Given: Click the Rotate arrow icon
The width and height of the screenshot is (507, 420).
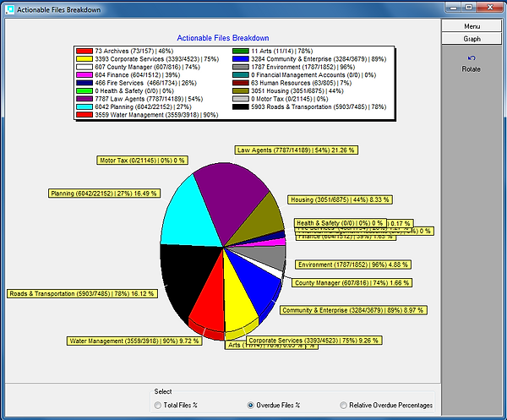Looking at the screenshot, I should tap(472, 57).
